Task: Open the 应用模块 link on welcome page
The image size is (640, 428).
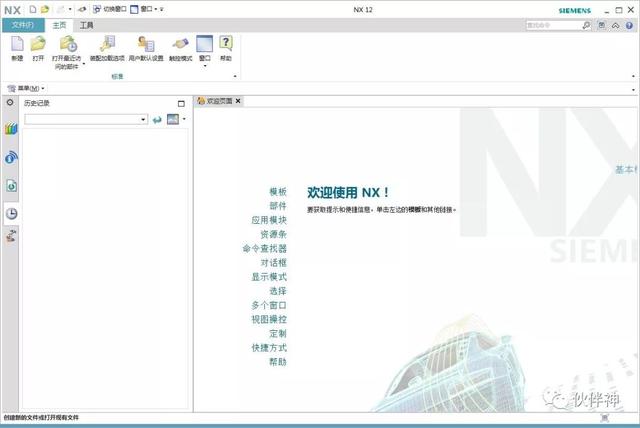Action: point(269,220)
